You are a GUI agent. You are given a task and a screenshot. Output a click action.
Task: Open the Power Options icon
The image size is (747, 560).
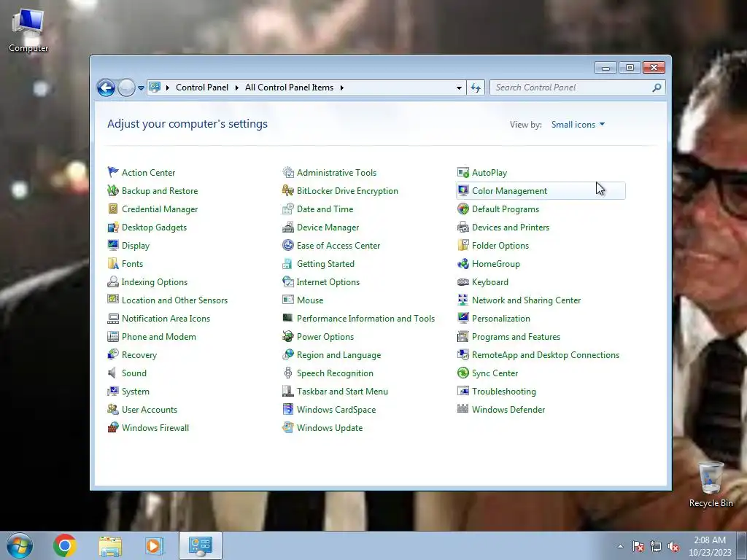287,336
